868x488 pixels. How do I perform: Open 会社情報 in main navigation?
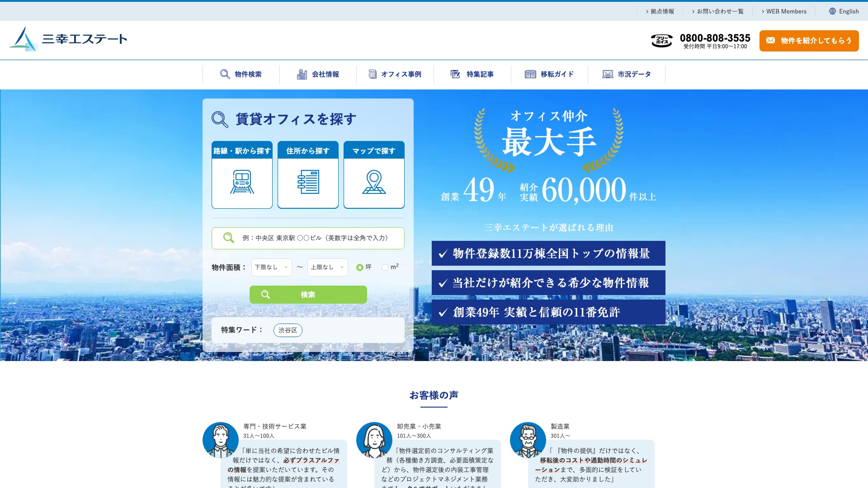pyautogui.click(x=318, y=74)
